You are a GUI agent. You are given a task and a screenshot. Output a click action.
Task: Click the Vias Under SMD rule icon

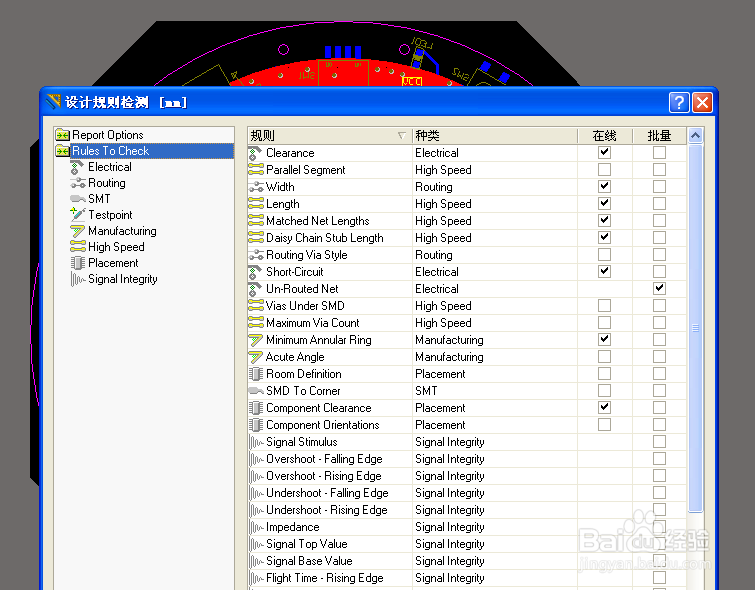click(256, 306)
